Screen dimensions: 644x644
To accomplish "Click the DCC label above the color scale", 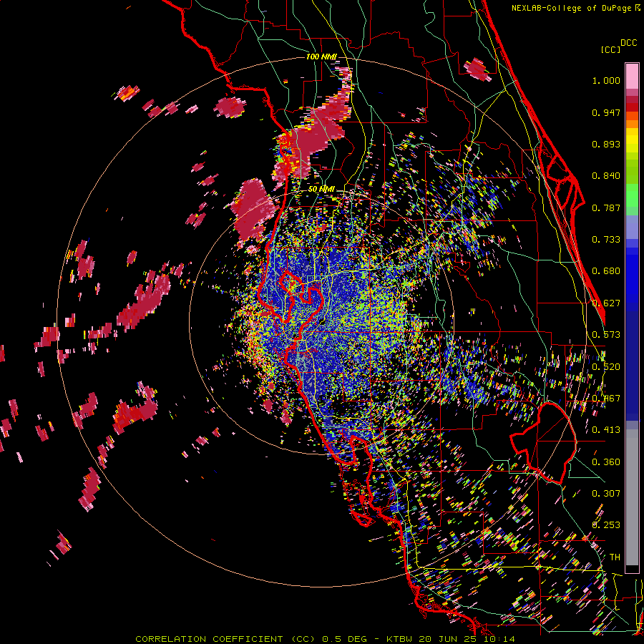I will [628, 43].
